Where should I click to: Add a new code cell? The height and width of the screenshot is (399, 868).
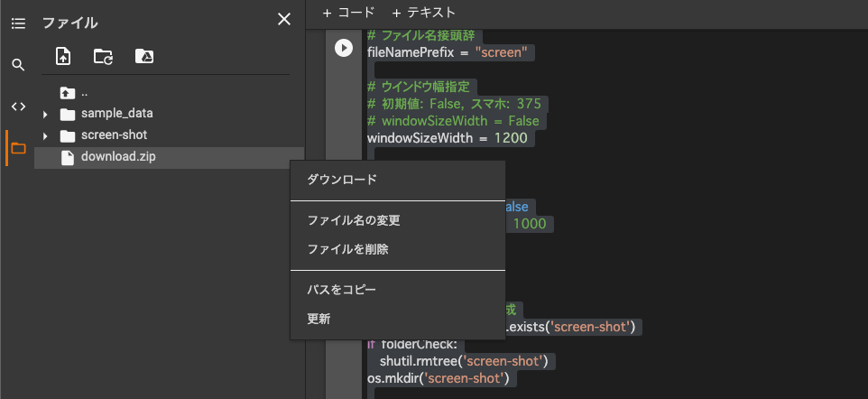348,13
